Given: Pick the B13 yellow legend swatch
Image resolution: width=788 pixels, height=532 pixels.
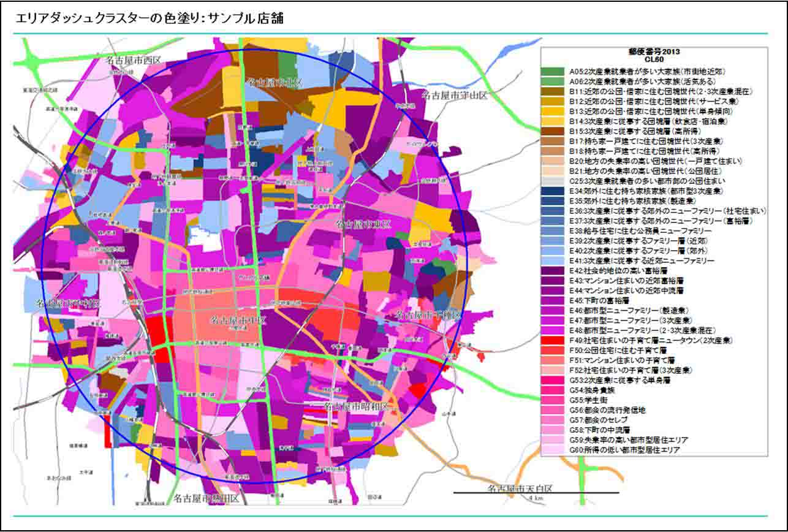Looking at the screenshot, I should click(552, 111).
